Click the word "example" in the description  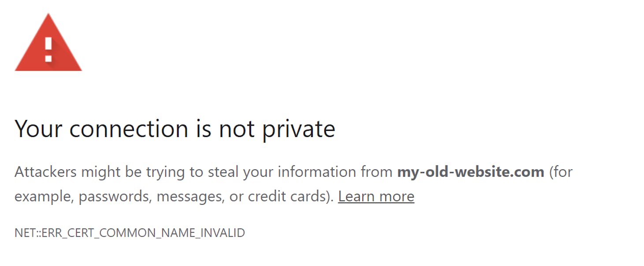coord(43,196)
